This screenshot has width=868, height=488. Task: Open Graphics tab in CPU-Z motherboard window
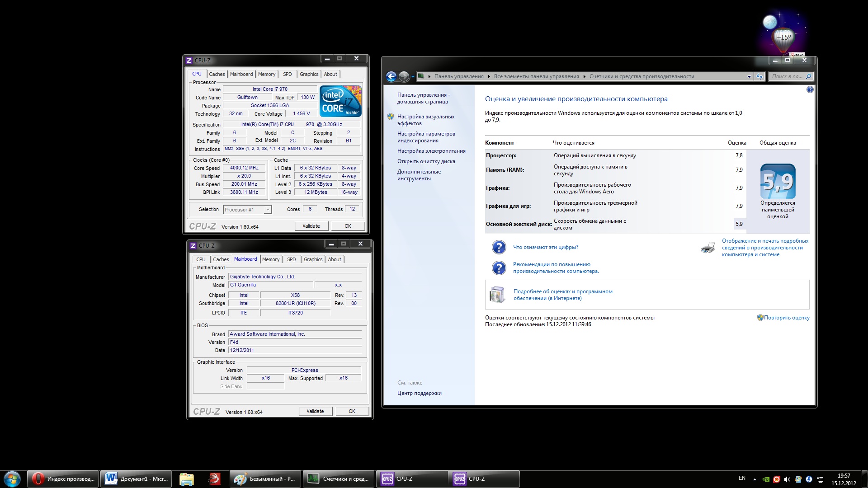tap(313, 259)
